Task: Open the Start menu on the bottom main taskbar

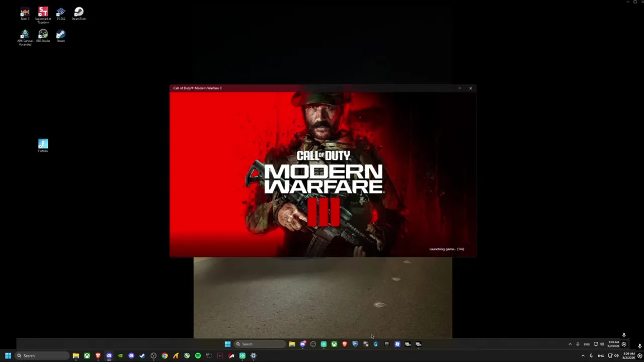Action: 8,355
